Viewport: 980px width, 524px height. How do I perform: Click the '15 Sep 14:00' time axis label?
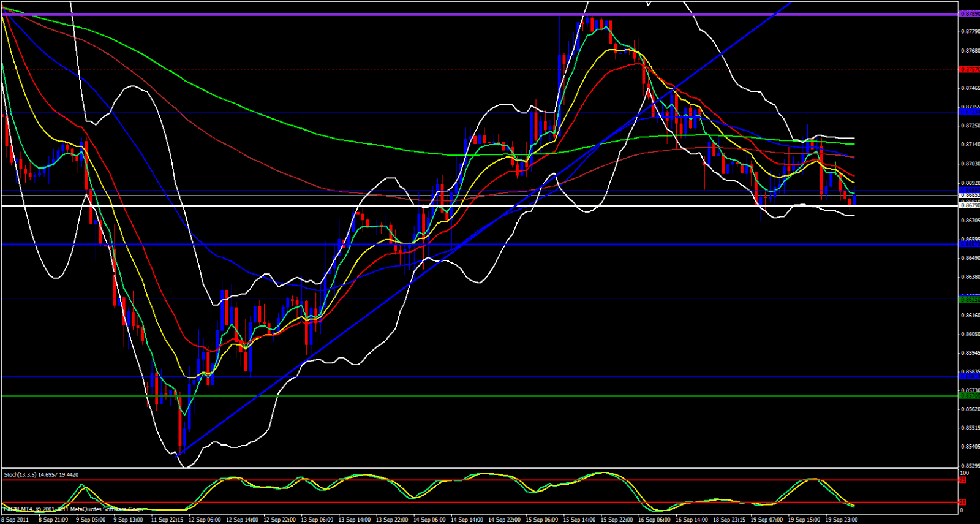(x=579, y=520)
